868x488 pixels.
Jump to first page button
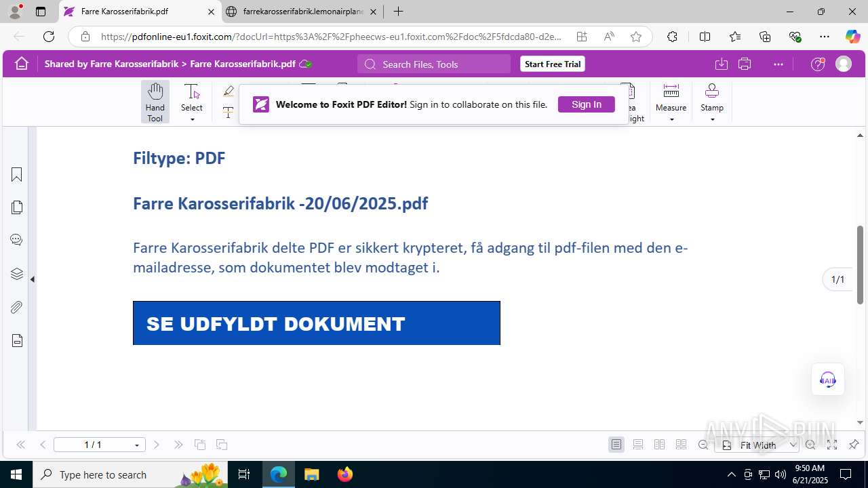20,445
